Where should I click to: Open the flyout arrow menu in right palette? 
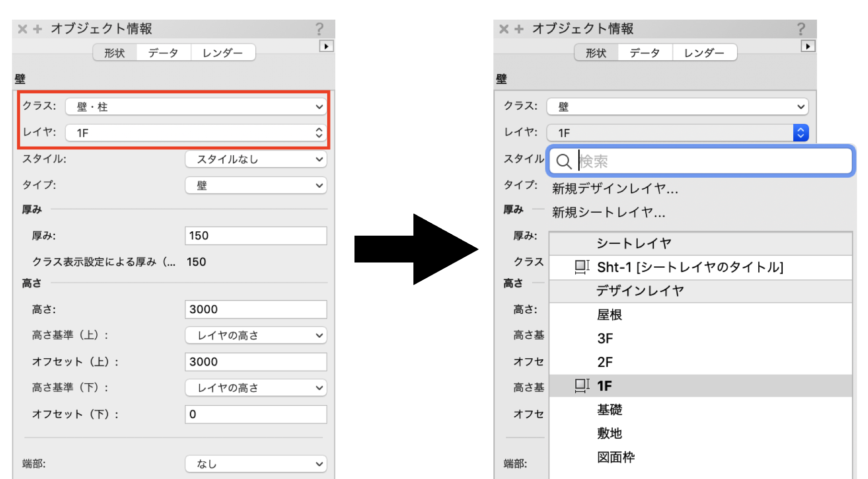click(x=808, y=46)
